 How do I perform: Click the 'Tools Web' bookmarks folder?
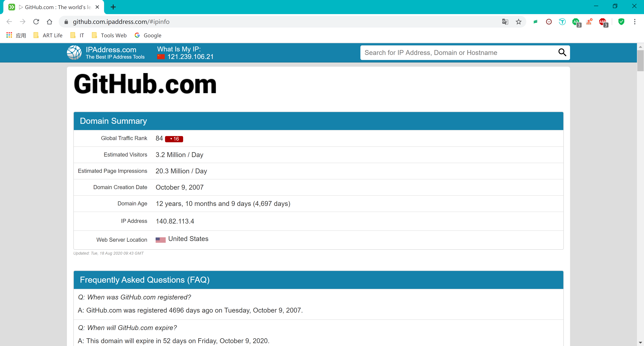pos(113,35)
